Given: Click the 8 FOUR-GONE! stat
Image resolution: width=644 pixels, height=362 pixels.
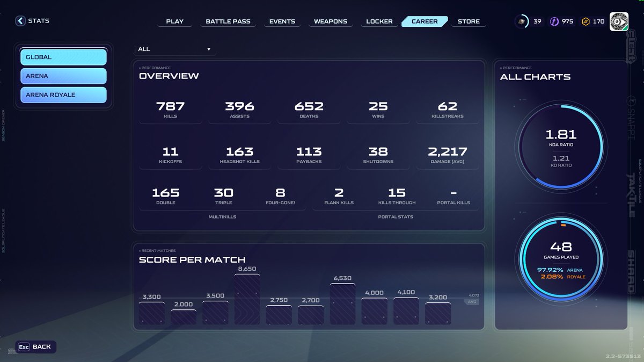Looking at the screenshot, I should point(280,196).
